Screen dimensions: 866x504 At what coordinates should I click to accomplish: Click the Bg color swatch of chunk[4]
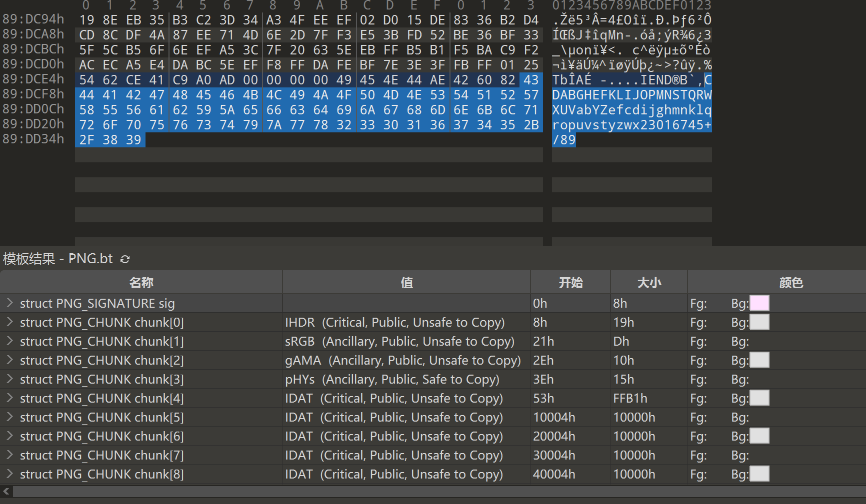[759, 398]
